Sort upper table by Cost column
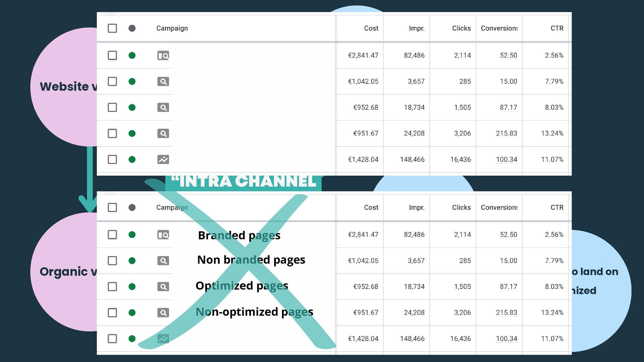The height and width of the screenshot is (362, 644). [x=371, y=28]
